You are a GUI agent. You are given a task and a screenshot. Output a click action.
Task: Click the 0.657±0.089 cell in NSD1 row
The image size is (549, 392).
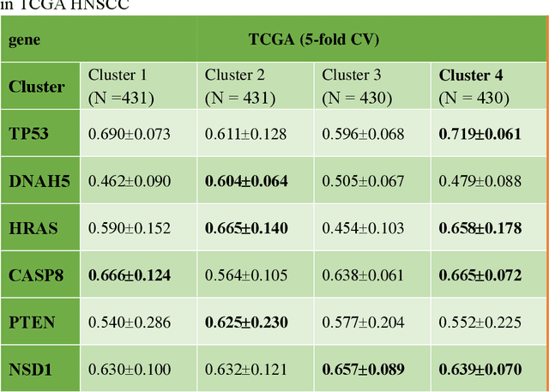pos(364,370)
